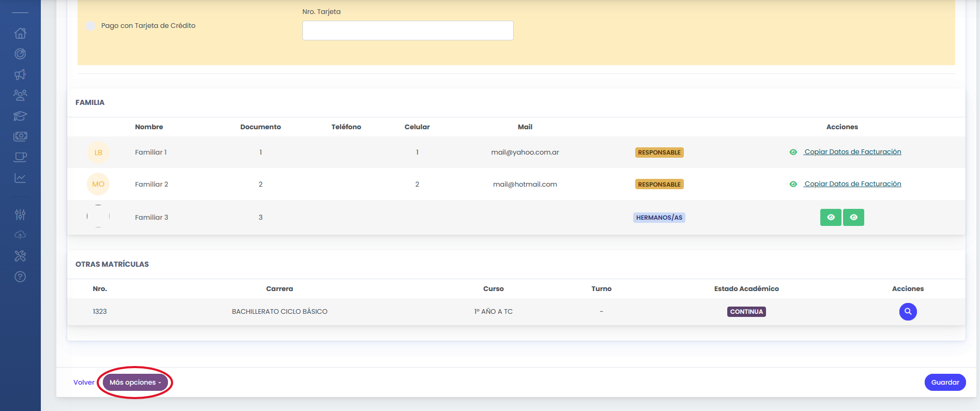Open the graduation cap academic sidebar icon

tap(20, 116)
